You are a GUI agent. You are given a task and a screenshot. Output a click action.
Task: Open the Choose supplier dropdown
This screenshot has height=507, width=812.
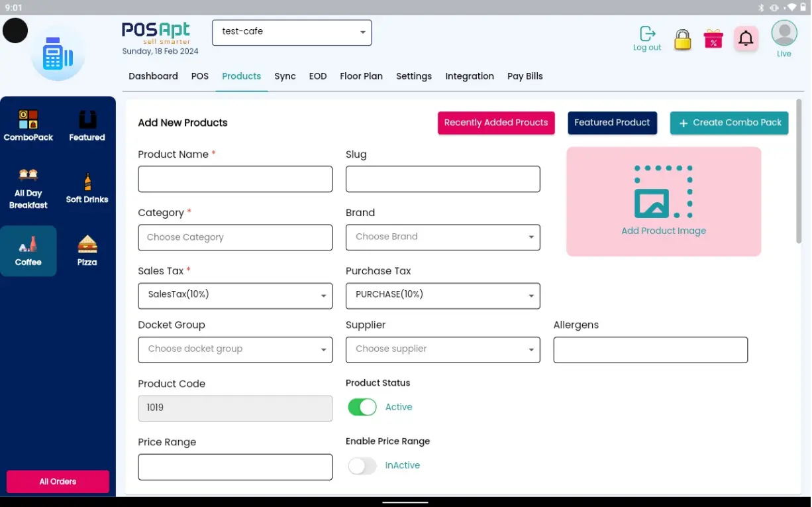(442, 349)
